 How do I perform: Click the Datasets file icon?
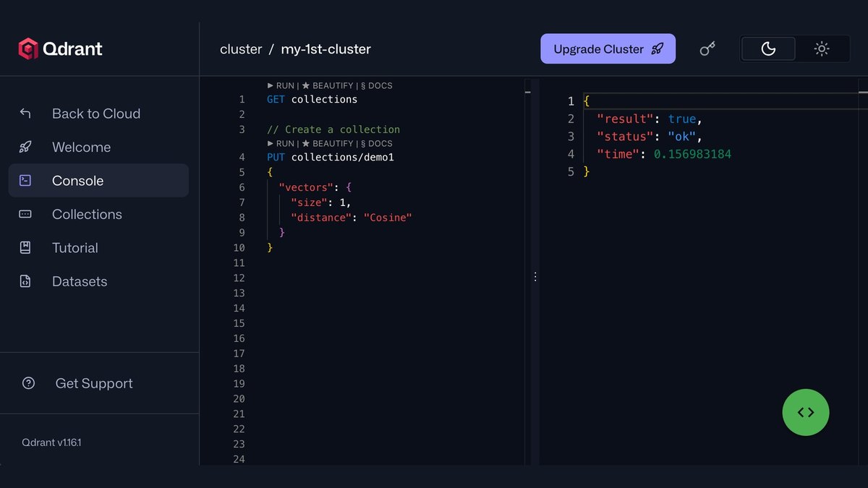click(x=25, y=281)
